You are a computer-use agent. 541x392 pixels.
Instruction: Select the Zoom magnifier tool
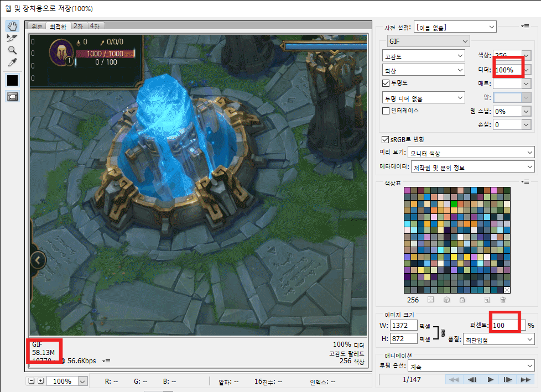(x=12, y=50)
